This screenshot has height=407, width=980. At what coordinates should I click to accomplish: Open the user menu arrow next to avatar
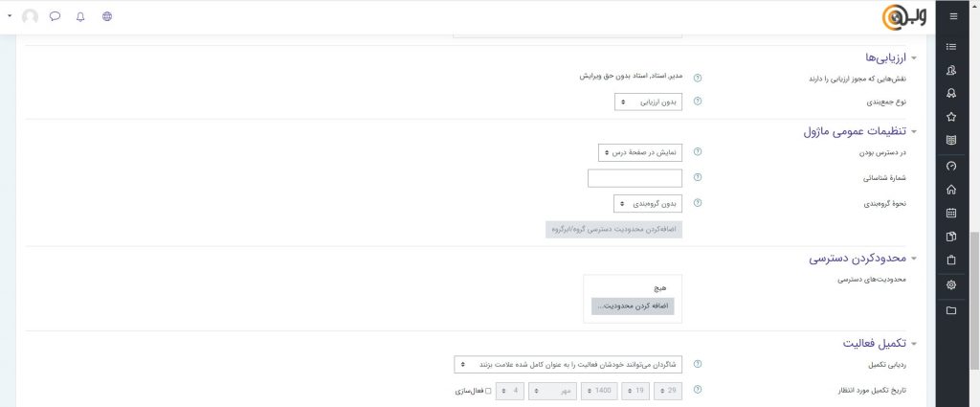(10, 16)
